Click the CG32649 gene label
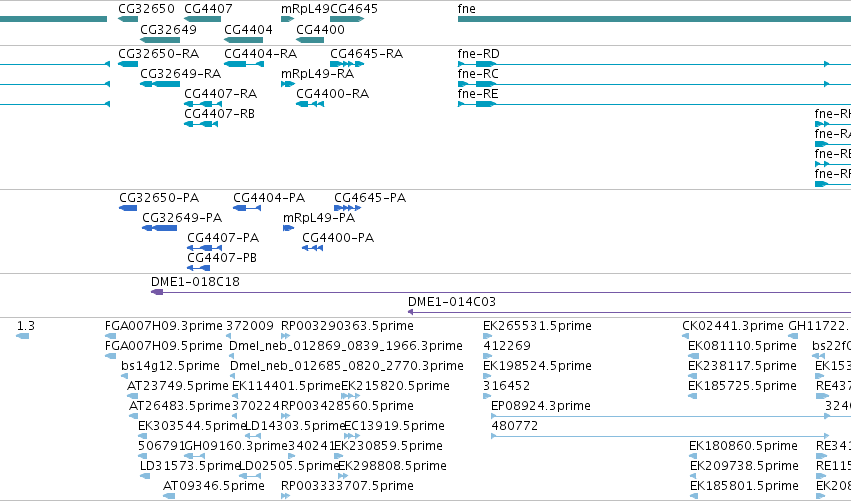Screen dimensions: 851x501 click(x=168, y=30)
